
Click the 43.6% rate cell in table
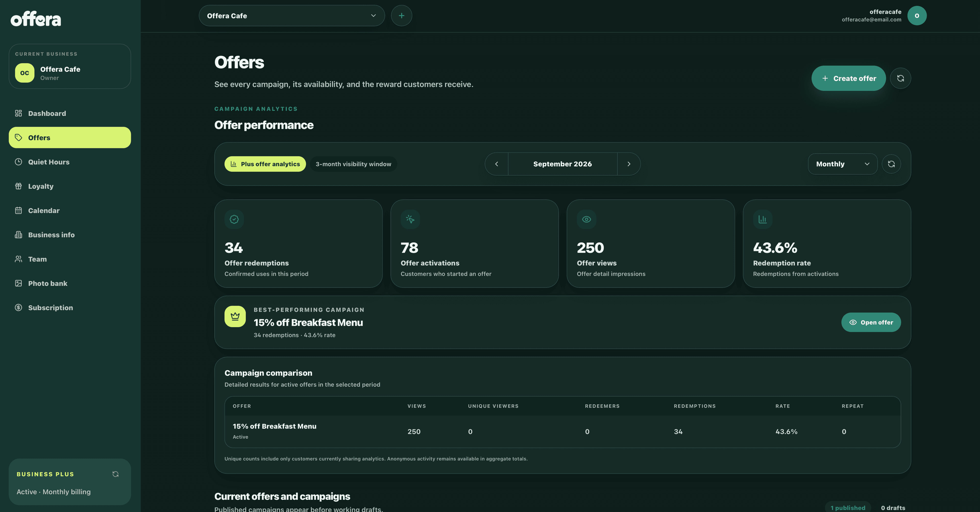coord(786,432)
